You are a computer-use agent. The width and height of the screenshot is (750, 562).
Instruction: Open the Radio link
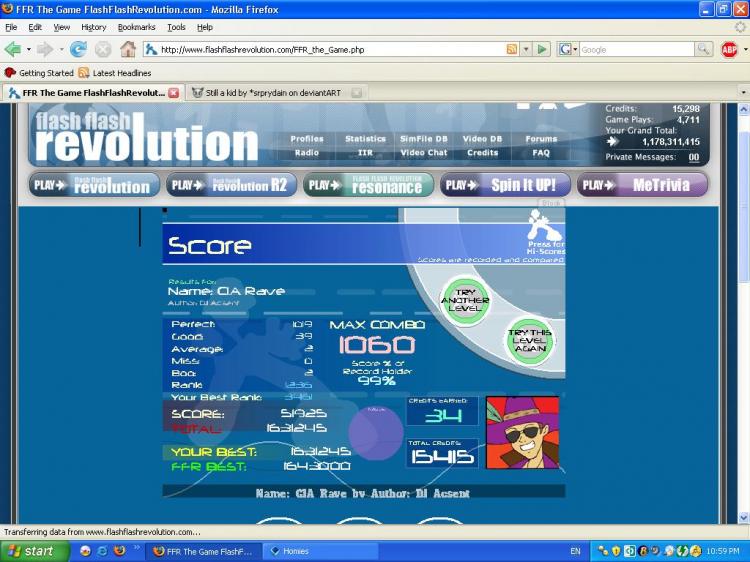pyautogui.click(x=307, y=153)
